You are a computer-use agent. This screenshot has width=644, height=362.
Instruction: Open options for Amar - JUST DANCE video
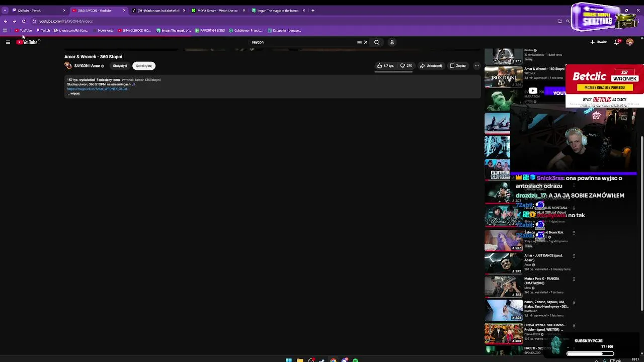pyautogui.click(x=574, y=256)
